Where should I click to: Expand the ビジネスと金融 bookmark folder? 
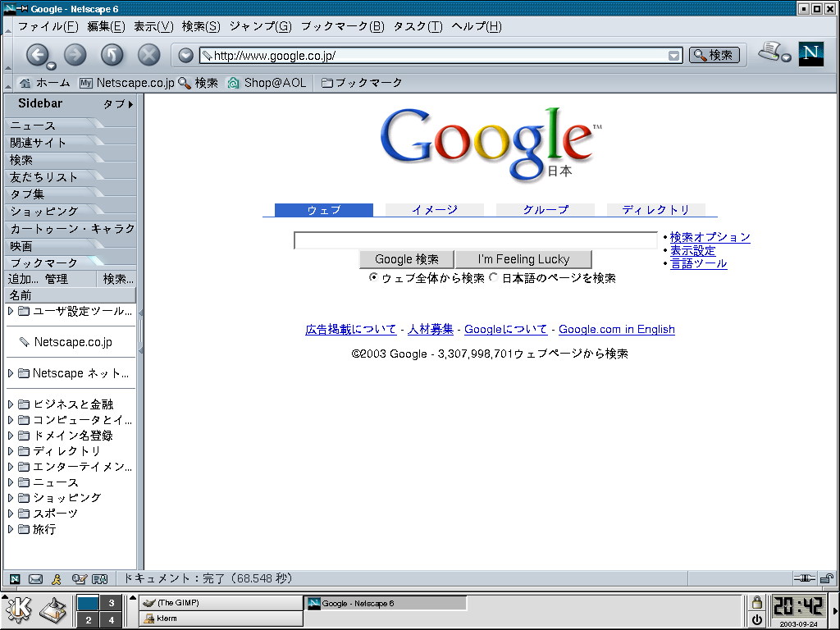coord(11,404)
